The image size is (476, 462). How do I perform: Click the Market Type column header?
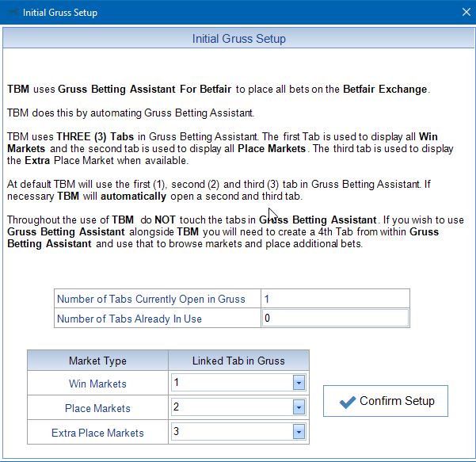pos(97,361)
